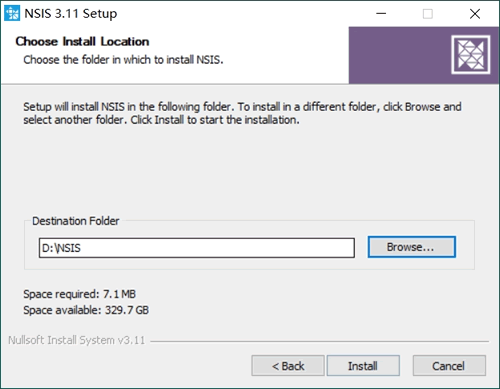Open the Browse folder dialog
This screenshot has width=500, height=389.
412,247
